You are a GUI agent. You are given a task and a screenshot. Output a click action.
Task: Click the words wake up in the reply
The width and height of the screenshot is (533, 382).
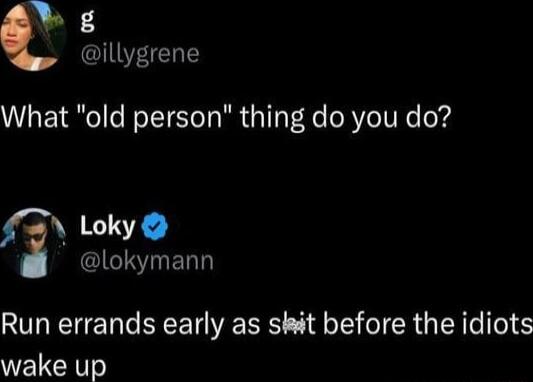click(53, 366)
